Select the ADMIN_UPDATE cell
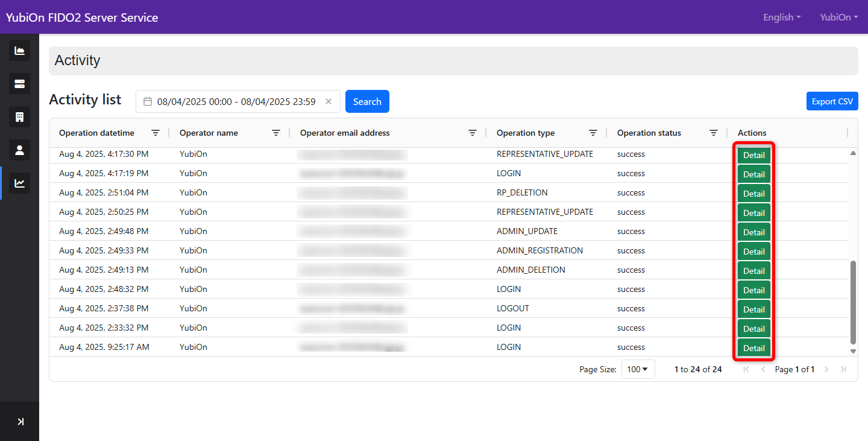This screenshot has height=441, width=868. coord(527,231)
